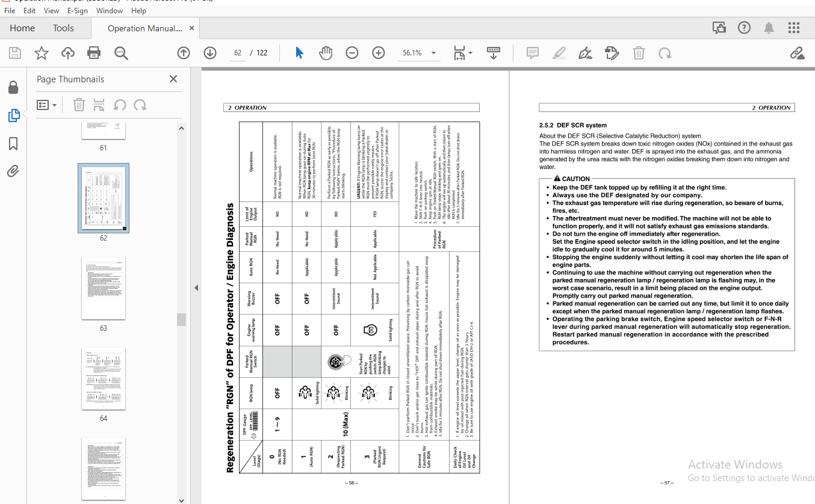Activate the hand pan tool
Image resolution: width=815 pixels, height=504 pixels.
[326, 53]
